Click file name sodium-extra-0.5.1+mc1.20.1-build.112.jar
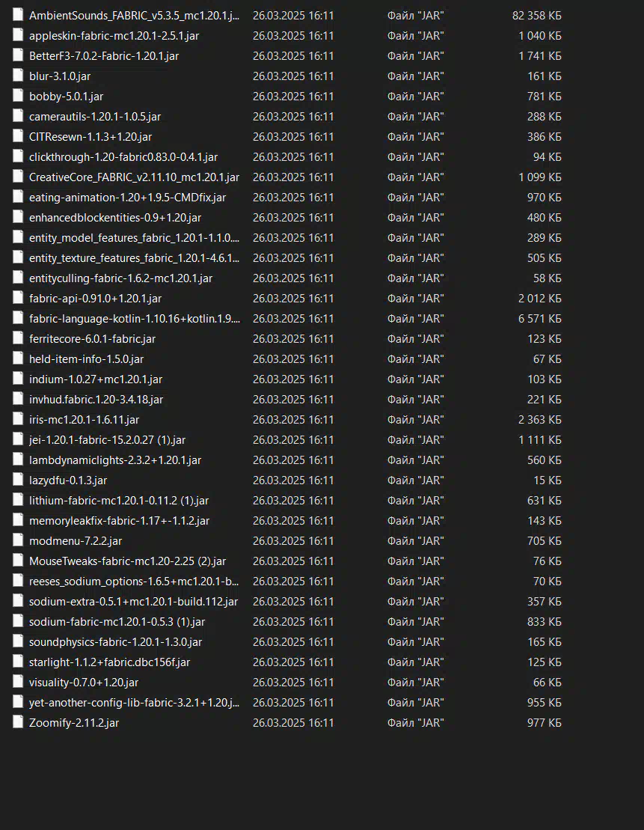Screen dimensions: 644x830 pos(133,601)
